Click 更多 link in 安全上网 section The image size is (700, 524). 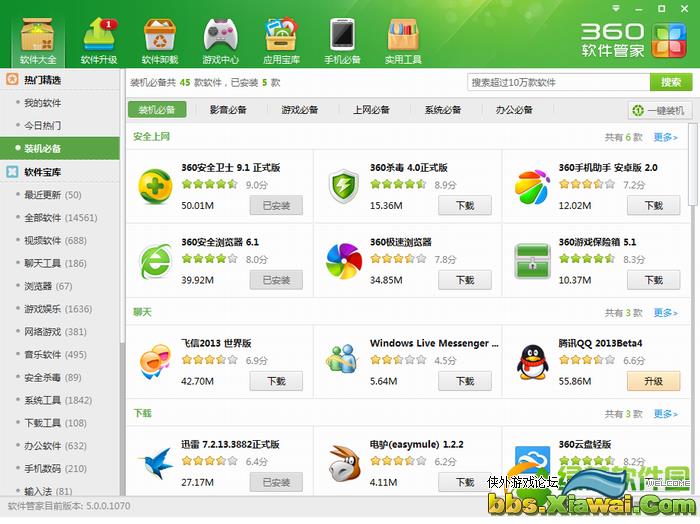[x=665, y=137]
